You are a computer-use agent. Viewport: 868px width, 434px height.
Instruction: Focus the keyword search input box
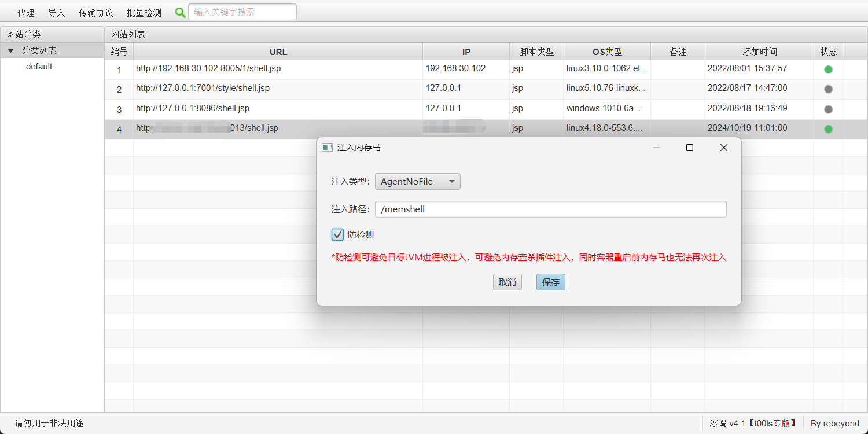242,12
